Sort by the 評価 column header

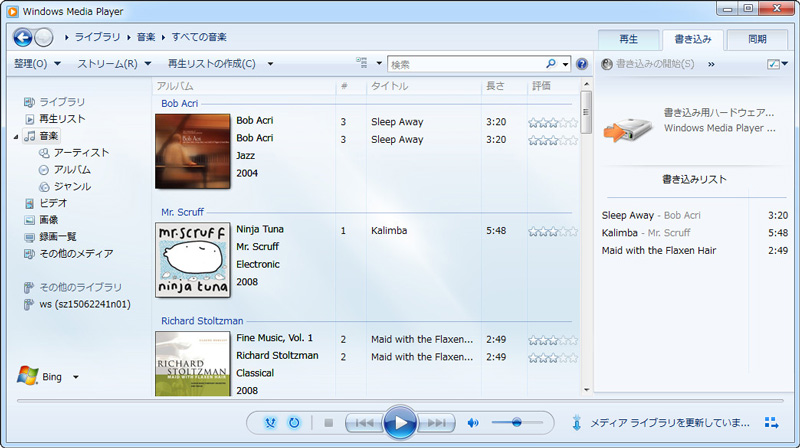pyautogui.click(x=553, y=86)
